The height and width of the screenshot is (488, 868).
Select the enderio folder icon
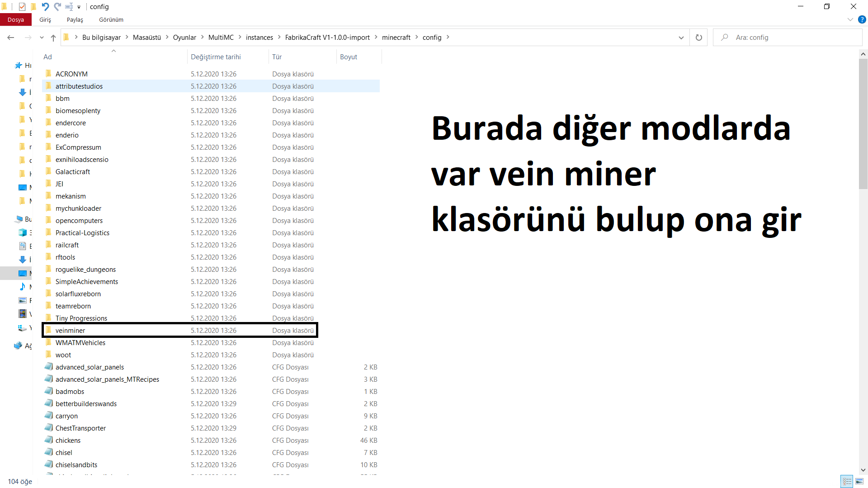coord(48,135)
